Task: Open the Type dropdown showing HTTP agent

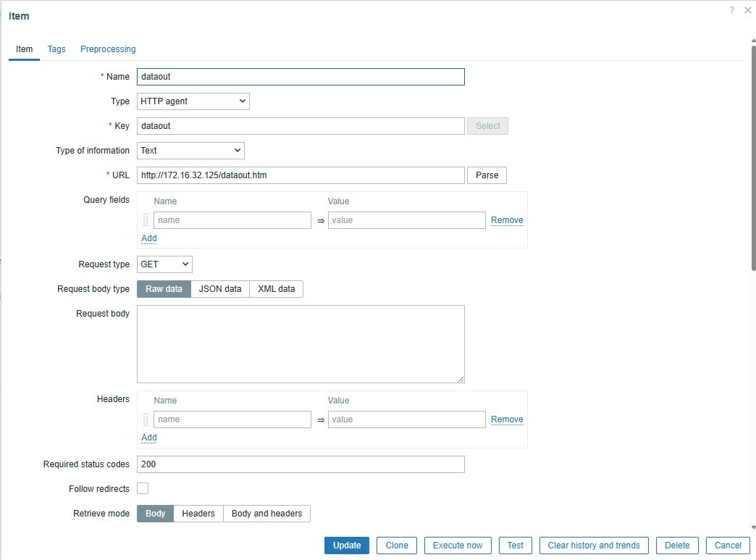Action: pyautogui.click(x=193, y=101)
